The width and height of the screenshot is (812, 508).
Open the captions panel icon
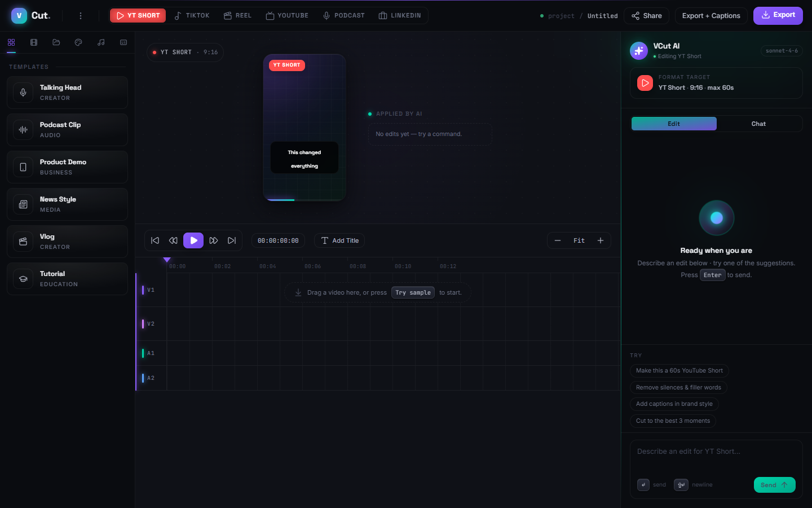click(123, 42)
